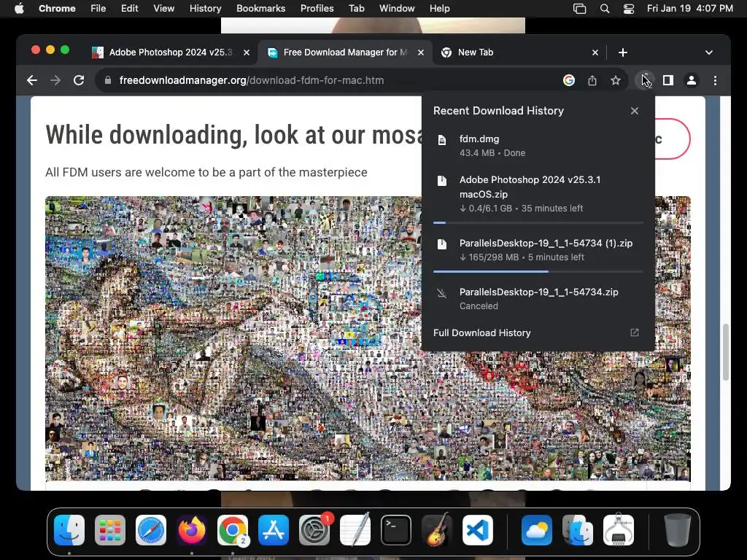Click the ParallelsDesktop download progress bar
The height and width of the screenshot is (560, 747).
click(x=538, y=271)
